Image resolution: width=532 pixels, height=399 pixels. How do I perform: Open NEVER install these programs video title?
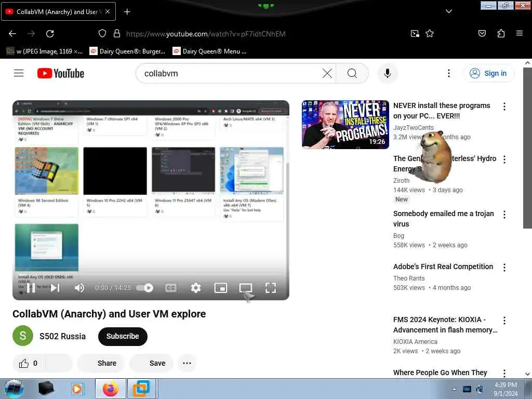click(x=442, y=111)
